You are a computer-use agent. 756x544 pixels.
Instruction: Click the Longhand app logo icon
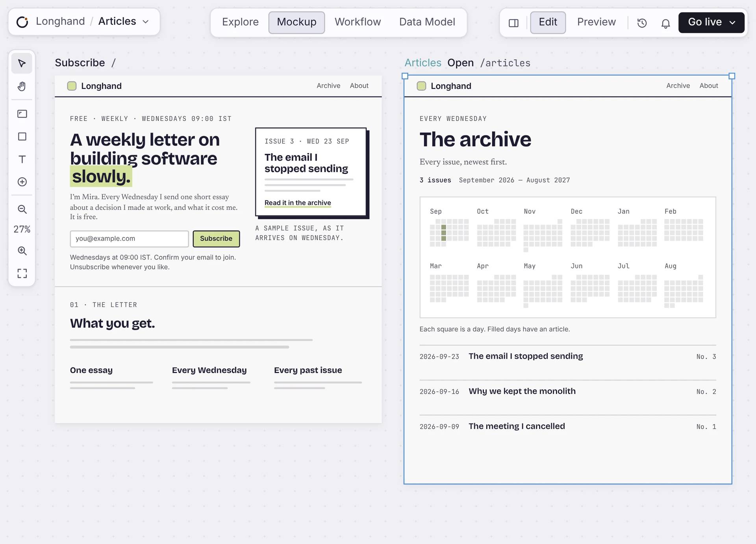click(x=22, y=22)
